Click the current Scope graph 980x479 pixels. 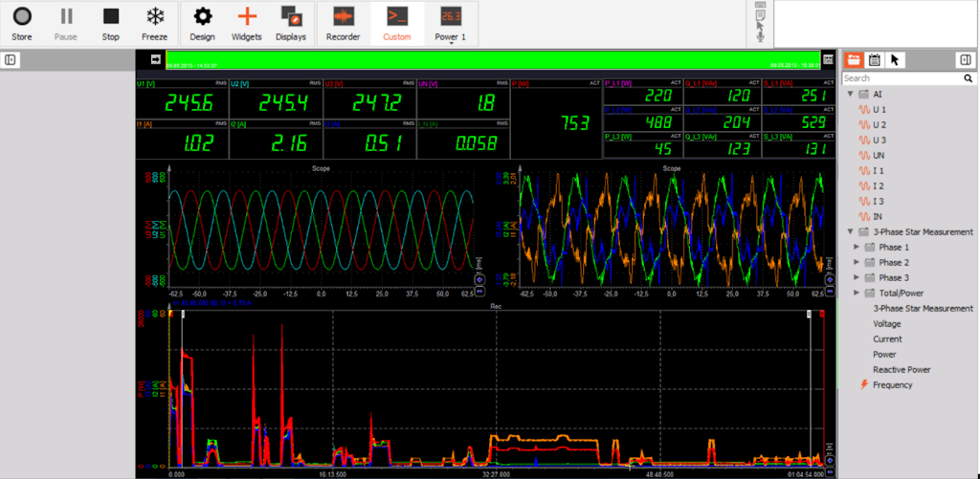pos(671,230)
